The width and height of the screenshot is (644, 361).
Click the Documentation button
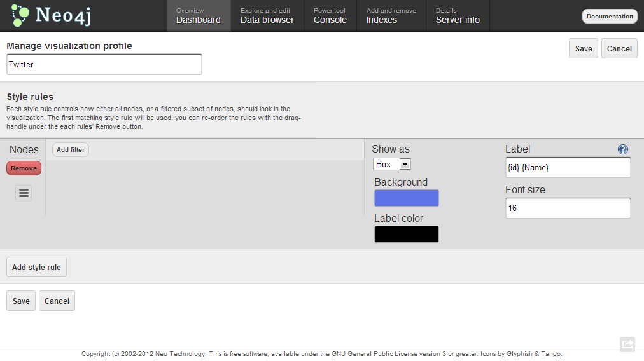610,17
